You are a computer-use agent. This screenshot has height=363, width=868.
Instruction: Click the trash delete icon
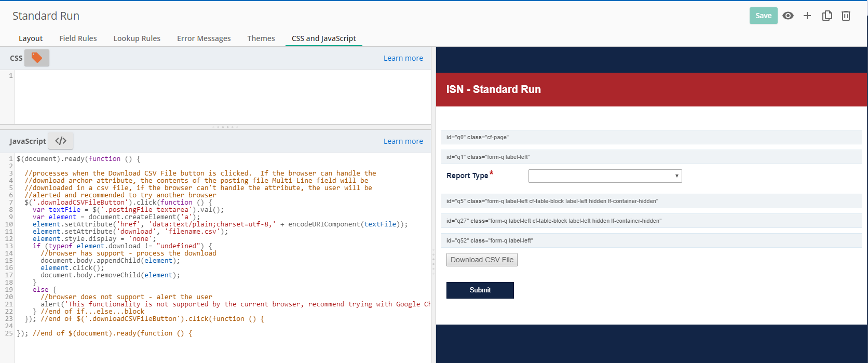point(846,16)
